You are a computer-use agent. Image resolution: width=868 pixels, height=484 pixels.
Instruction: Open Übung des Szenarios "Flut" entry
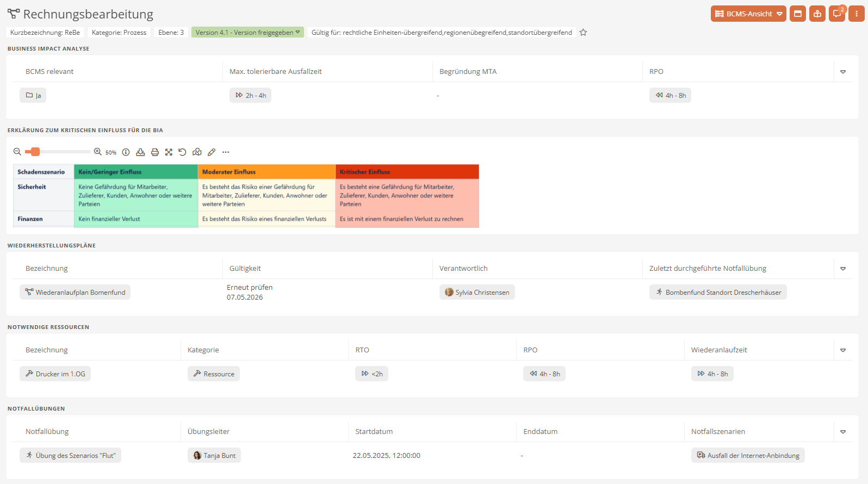click(70, 455)
